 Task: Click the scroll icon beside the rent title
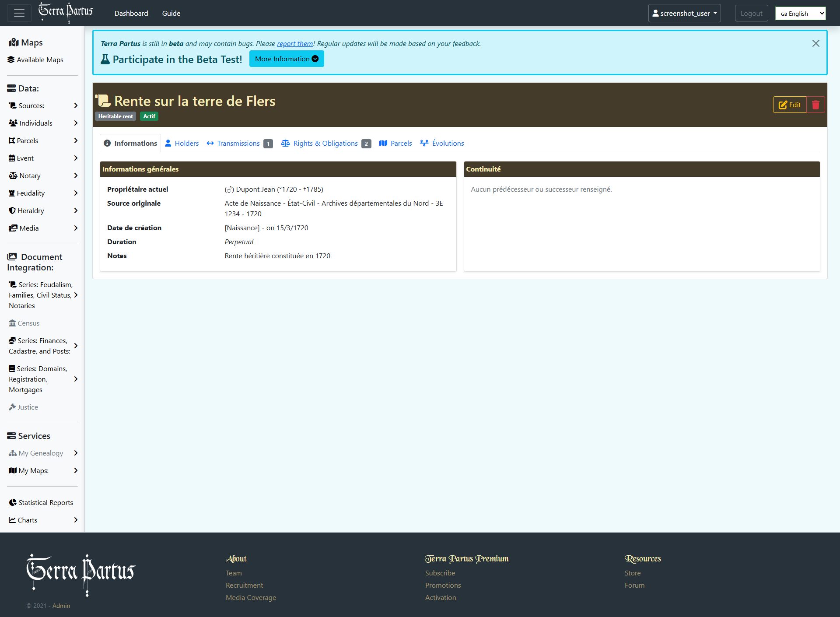[x=103, y=101]
